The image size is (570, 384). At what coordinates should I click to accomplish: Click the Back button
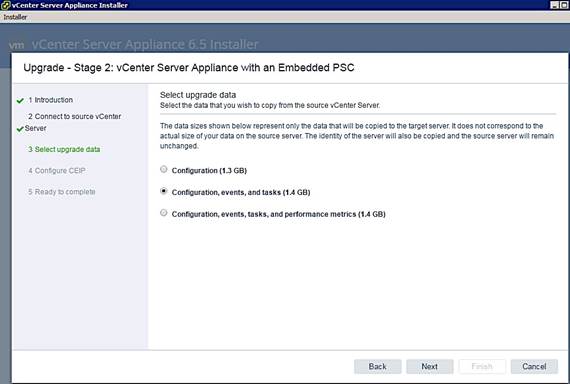[378, 367]
